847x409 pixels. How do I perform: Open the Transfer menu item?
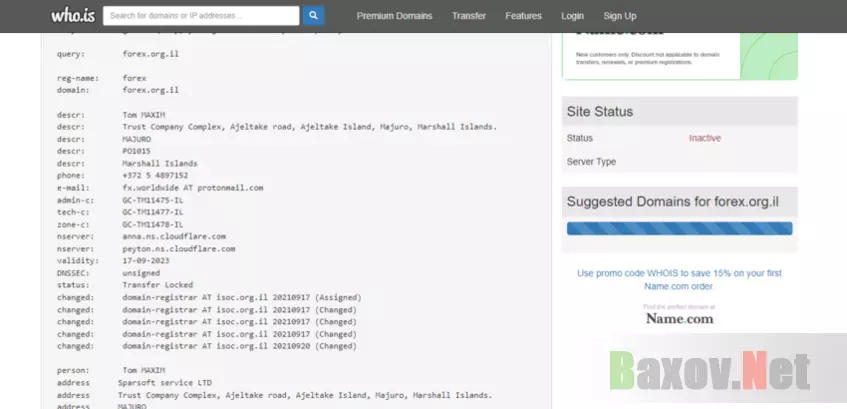click(x=469, y=16)
